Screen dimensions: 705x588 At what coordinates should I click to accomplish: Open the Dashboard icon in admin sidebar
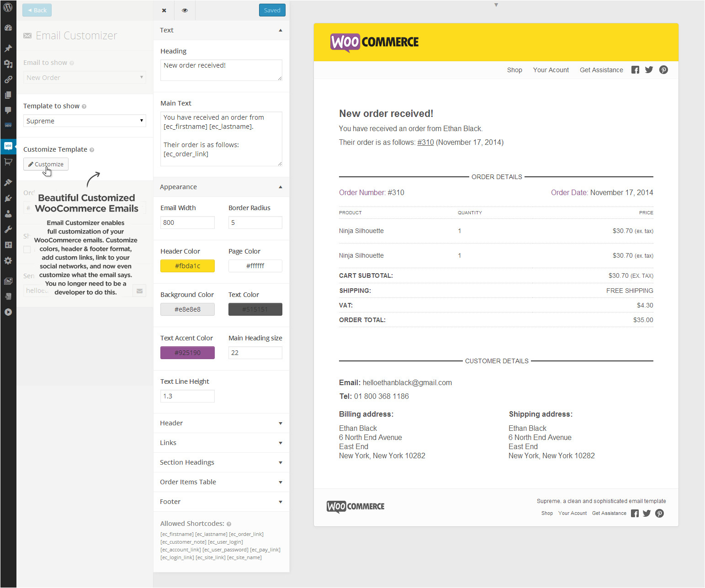[x=8, y=27]
